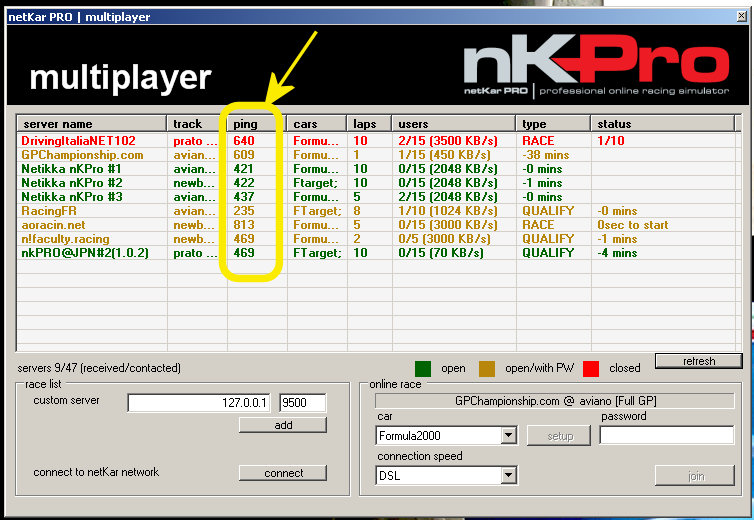
Task: Click users cell 0/5 (3000 KB/s)
Action: (444, 239)
